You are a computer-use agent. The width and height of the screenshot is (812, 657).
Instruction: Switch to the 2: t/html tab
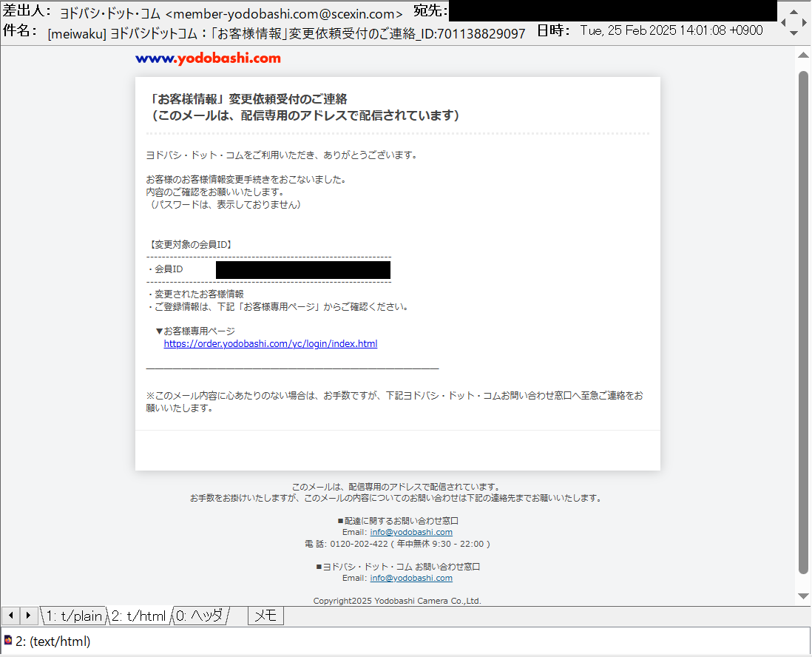(x=139, y=616)
